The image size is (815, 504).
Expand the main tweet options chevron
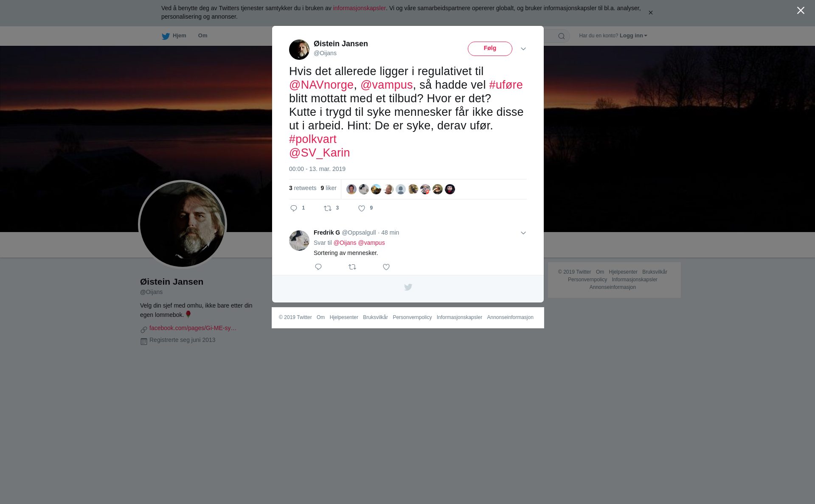click(523, 49)
